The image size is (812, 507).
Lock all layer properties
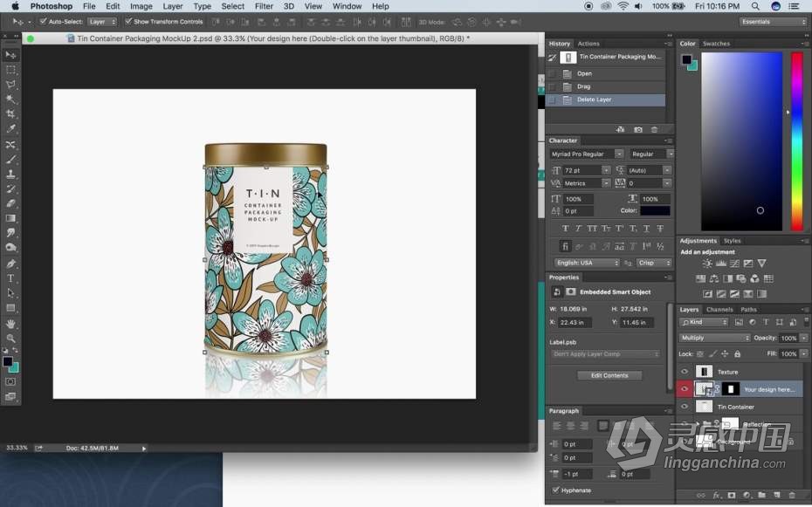(x=737, y=354)
